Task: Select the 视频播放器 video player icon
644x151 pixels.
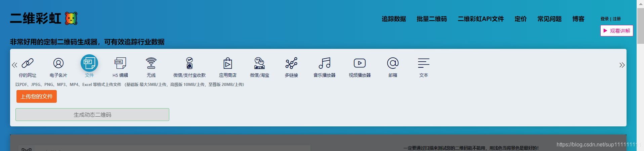Action: 359,63
